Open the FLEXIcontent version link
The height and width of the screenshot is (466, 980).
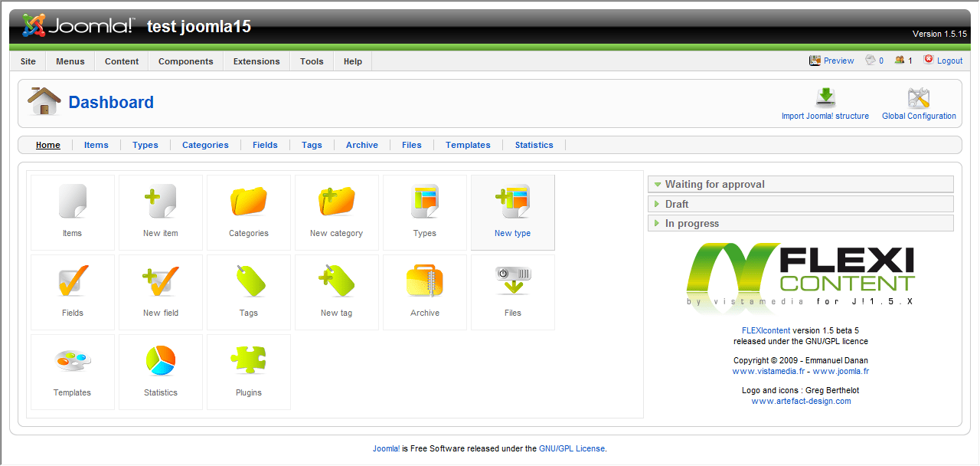pyautogui.click(x=766, y=330)
